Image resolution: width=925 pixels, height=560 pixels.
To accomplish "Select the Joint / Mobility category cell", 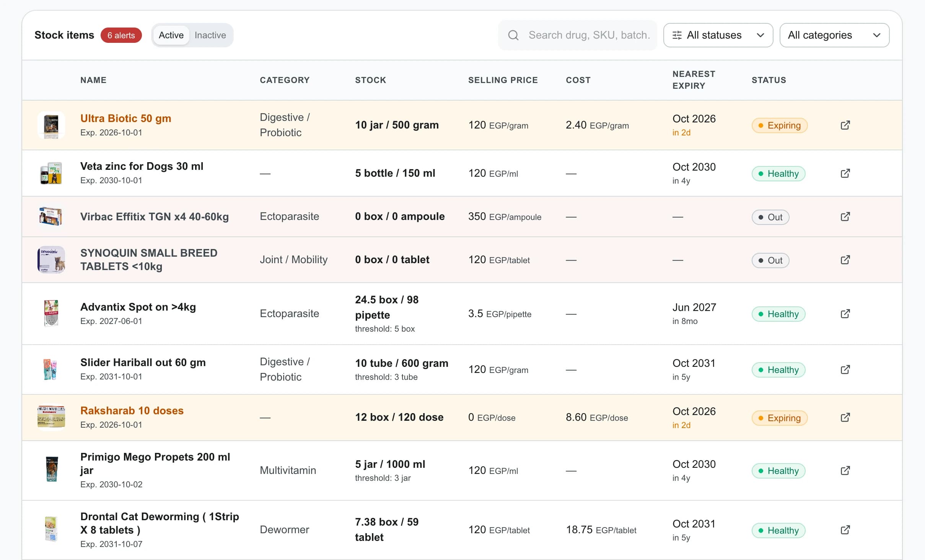I will coord(293,259).
